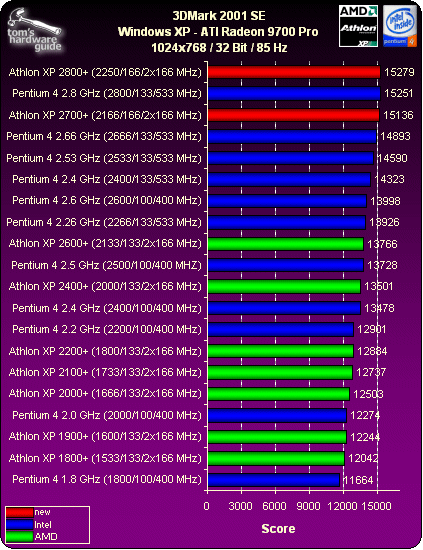Image resolution: width=423 pixels, height=550 pixels.
Task: Click the 'AMD' legend label
Action: 46,537
